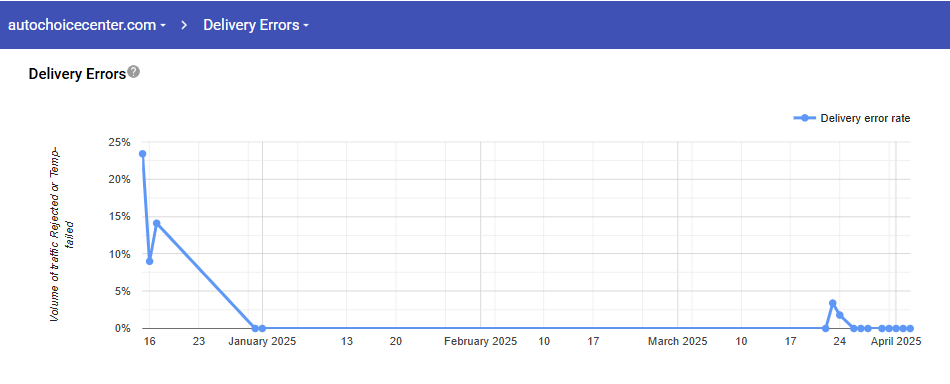The height and width of the screenshot is (384, 950).
Task: Click the April 2025 axis label
Action: [x=896, y=342]
